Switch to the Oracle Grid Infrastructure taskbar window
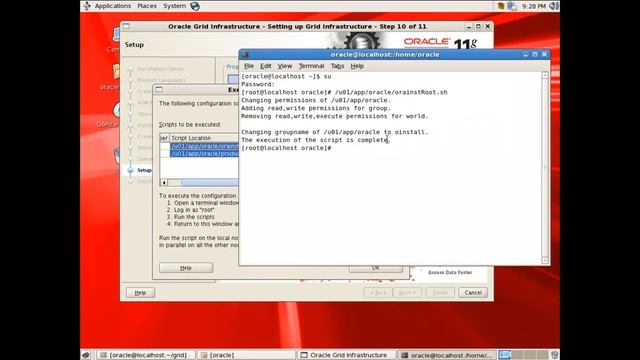This screenshot has width=640, height=360. (x=347, y=355)
